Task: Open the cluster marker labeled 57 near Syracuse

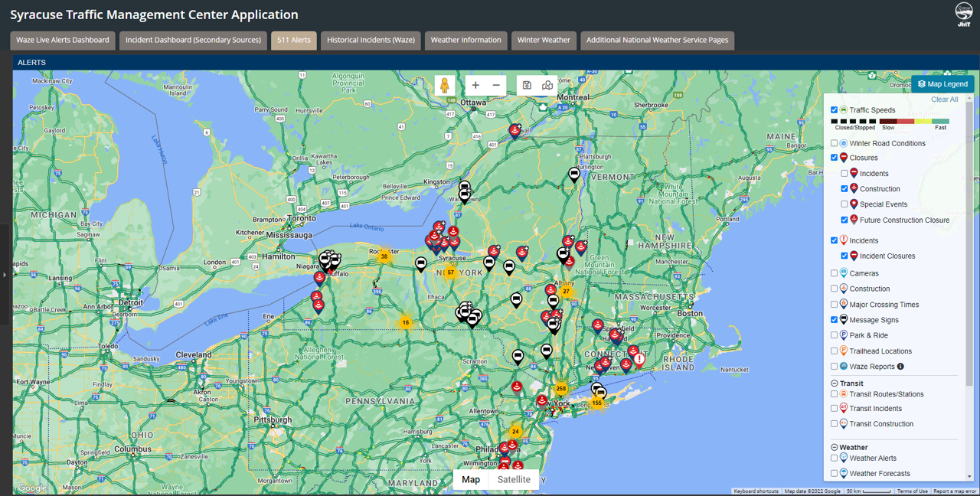Action: click(x=451, y=272)
